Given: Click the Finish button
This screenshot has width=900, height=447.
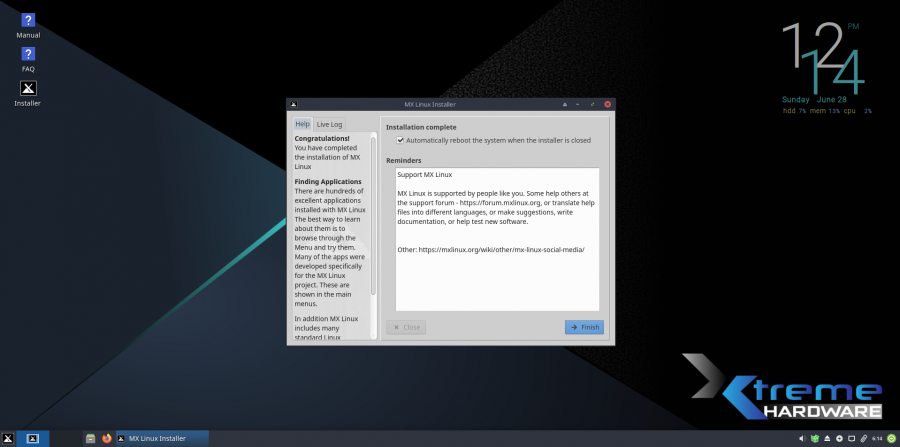Looking at the screenshot, I should pos(584,327).
